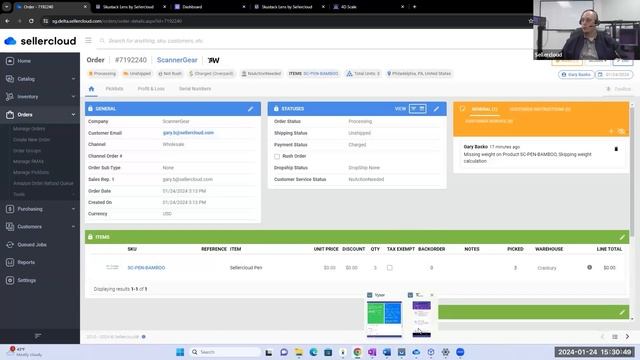Screen dimensions: 640x360
Task: Click the Windows taskbar search box
Action: click(225, 352)
